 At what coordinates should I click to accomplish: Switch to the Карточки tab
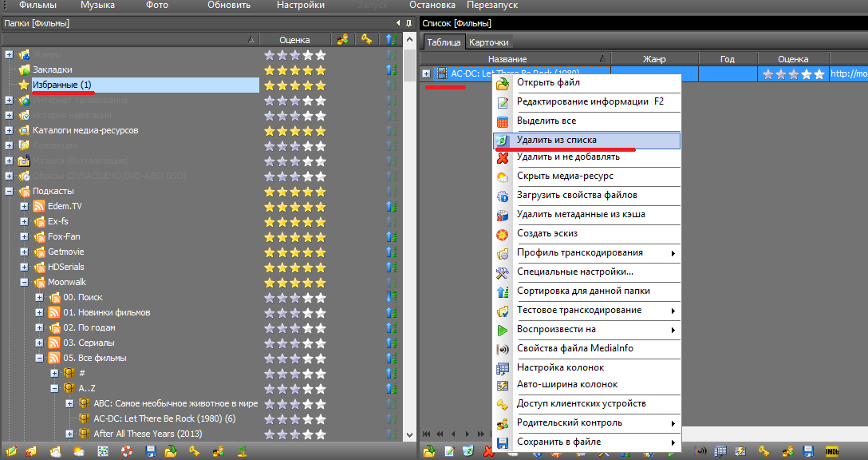point(488,42)
